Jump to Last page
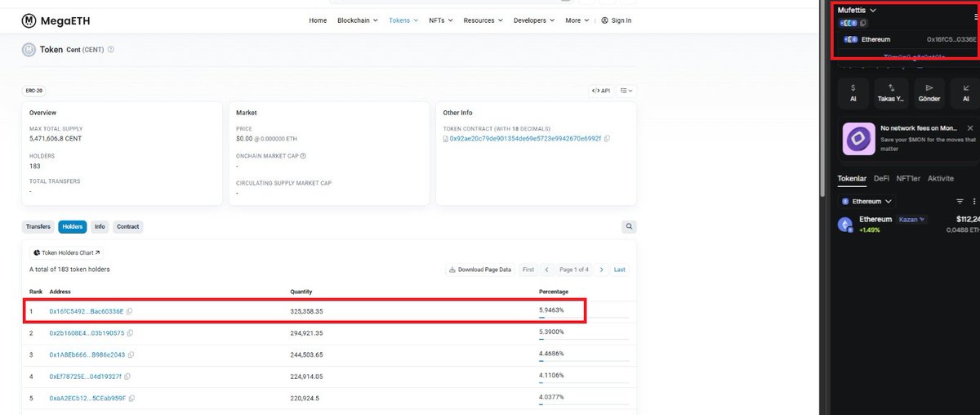Image resolution: width=980 pixels, height=415 pixels. coord(620,270)
